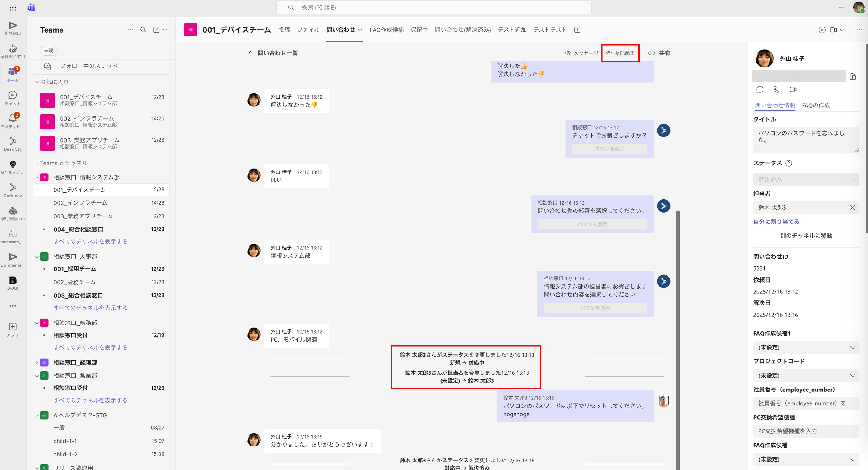Open Desk Stg app icon

(13, 144)
